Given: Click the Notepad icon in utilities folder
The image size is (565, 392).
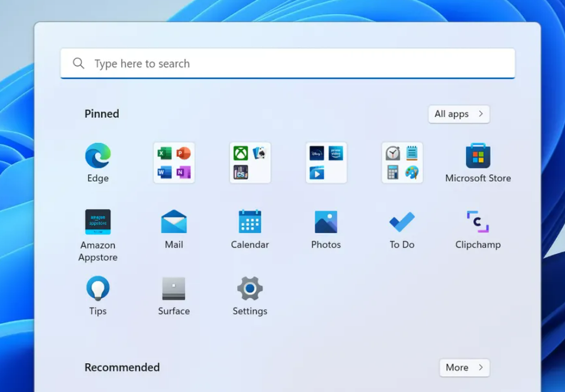Looking at the screenshot, I should 411,153.
